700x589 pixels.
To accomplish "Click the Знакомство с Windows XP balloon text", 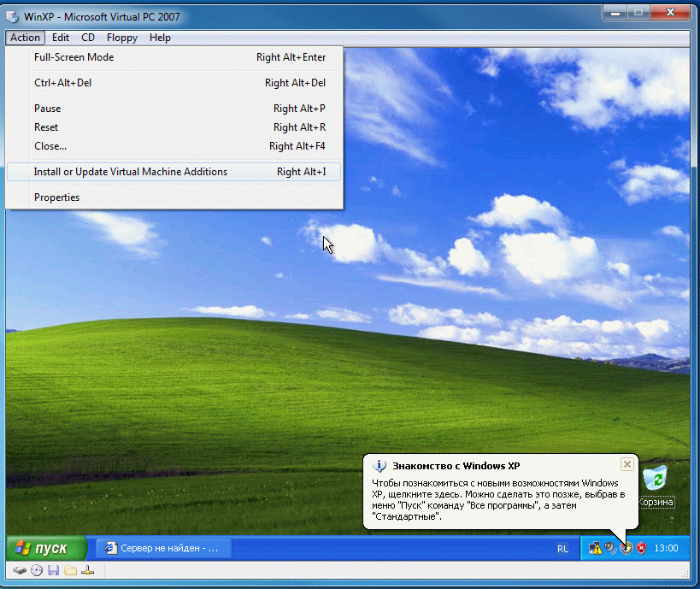I will pyautogui.click(x=498, y=500).
